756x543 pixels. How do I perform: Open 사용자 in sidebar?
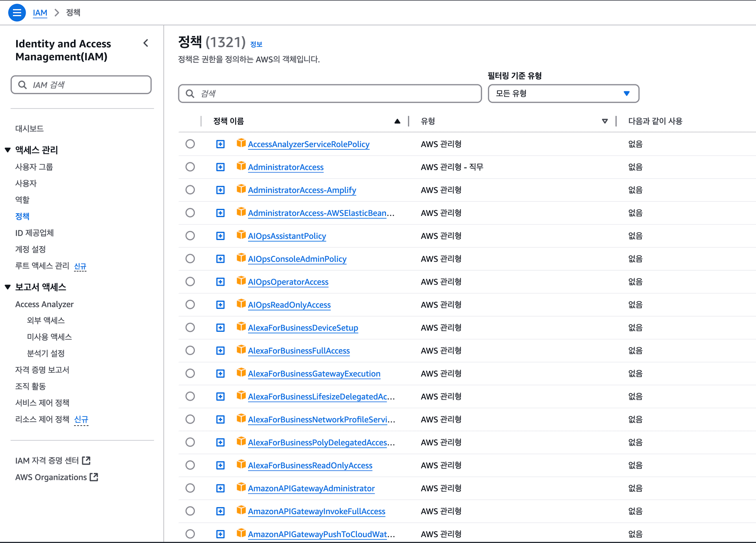coord(26,183)
